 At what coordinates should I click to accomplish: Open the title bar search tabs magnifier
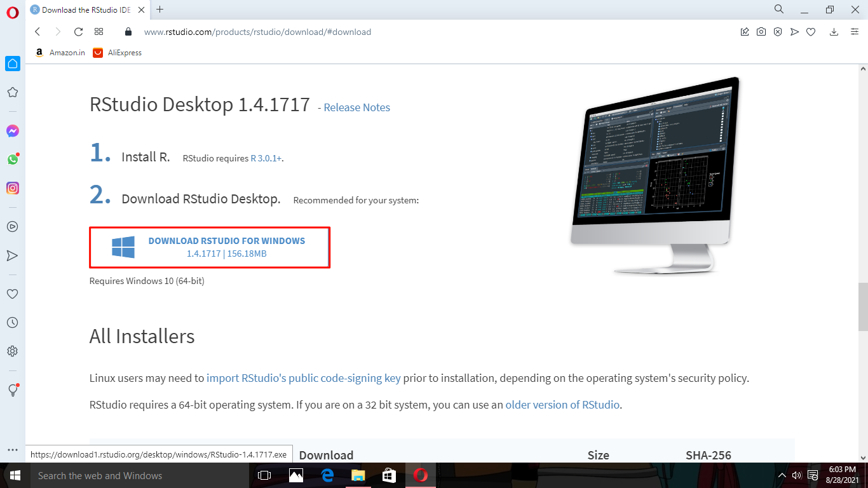pyautogui.click(x=779, y=9)
